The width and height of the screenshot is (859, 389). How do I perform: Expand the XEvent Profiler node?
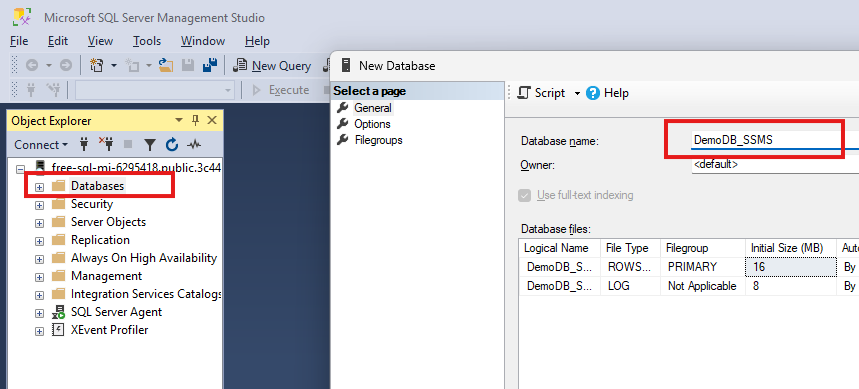click(39, 331)
